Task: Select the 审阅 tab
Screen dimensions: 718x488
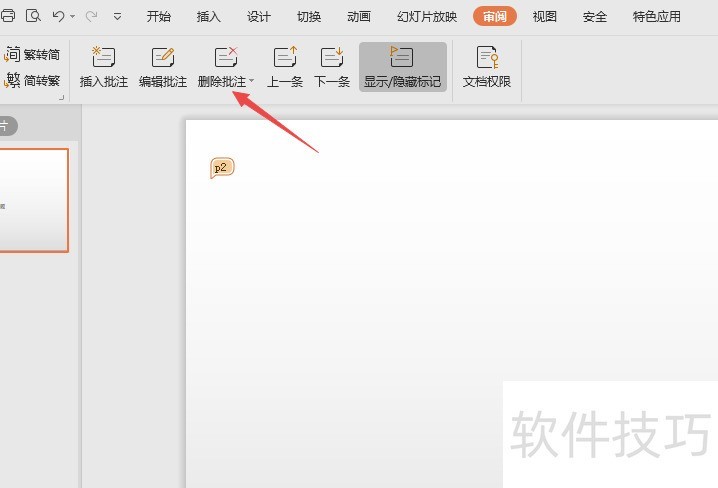Action: pos(495,16)
